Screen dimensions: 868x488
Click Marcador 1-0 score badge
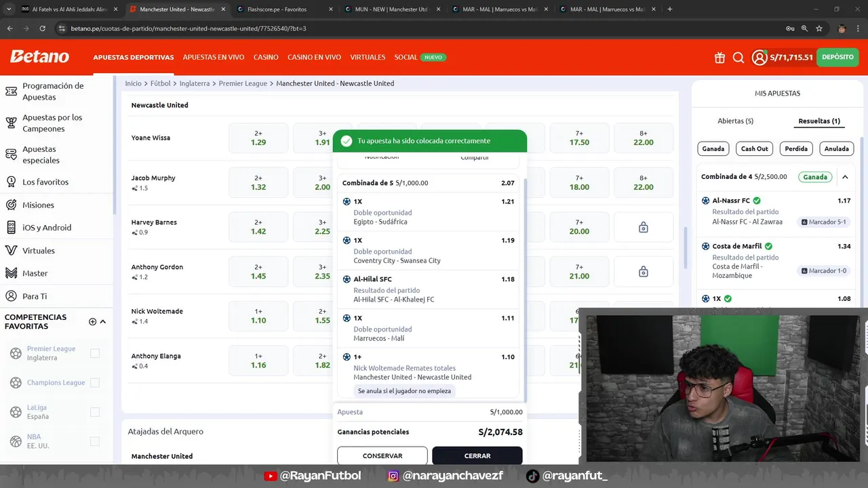click(823, 270)
